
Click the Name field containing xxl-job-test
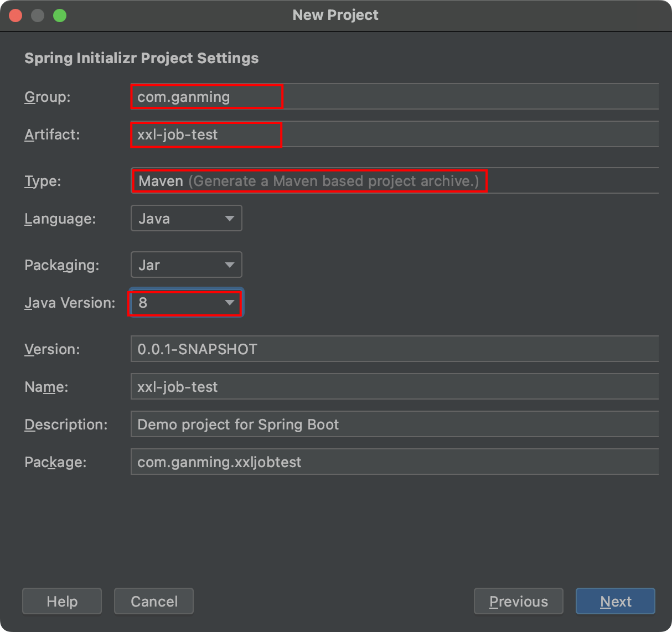pos(394,387)
